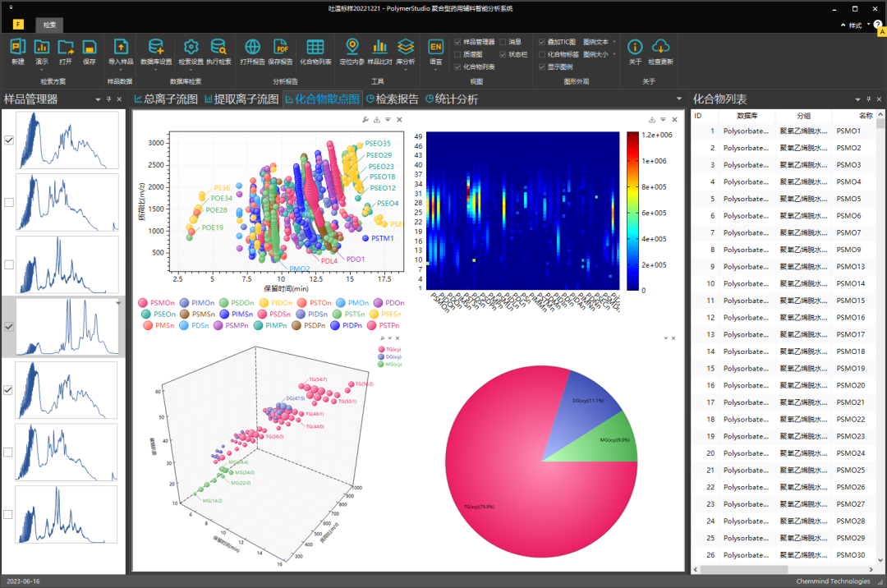Screen dimensions: 887x588
Task: Click the 关于 info icon
Action: click(x=635, y=47)
